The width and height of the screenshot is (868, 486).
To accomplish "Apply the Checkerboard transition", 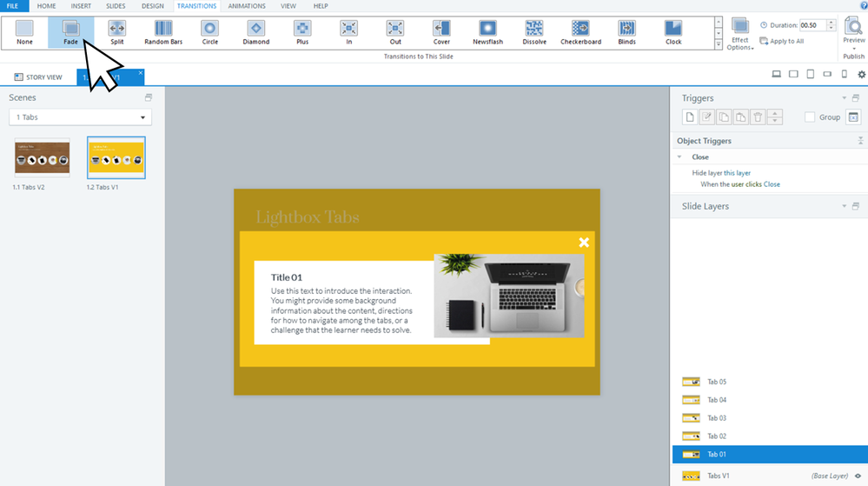I will 580,32.
